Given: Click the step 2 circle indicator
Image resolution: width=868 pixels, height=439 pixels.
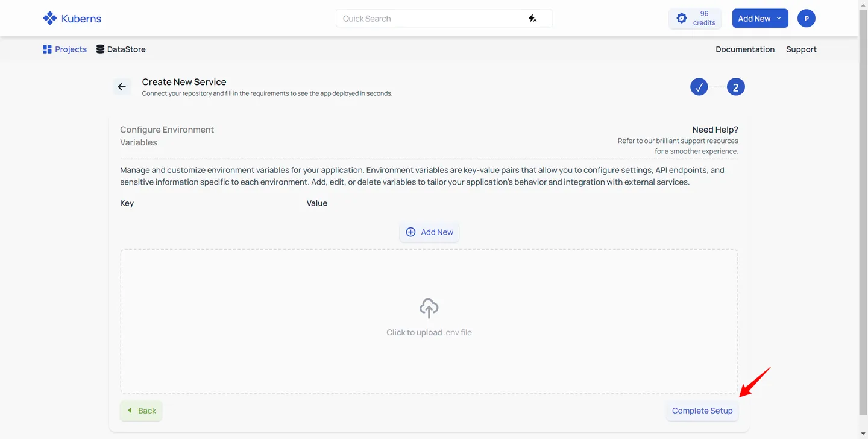Looking at the screenshot, I should click(735, 87).
